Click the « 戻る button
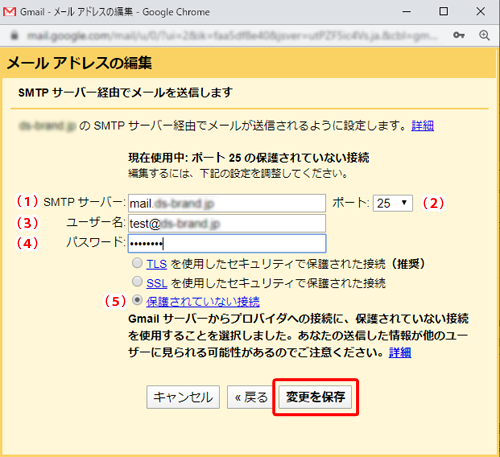Screen dimensions: 500x457 [x=251, y=397]
